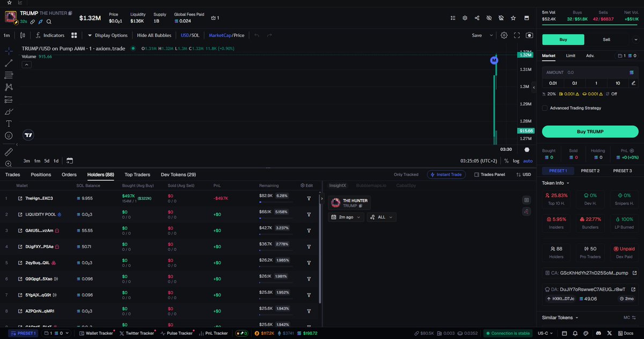Open the emoji icons tool
644x339 pixels.
click(x=9, y=136)
